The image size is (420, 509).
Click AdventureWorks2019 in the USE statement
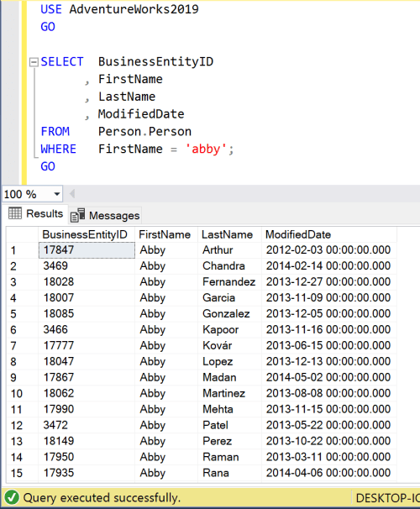(134, 9)
